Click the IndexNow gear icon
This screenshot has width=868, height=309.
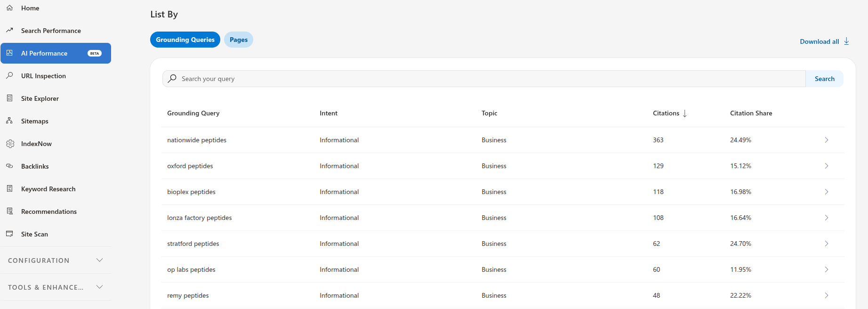click(x=10, y=144)
